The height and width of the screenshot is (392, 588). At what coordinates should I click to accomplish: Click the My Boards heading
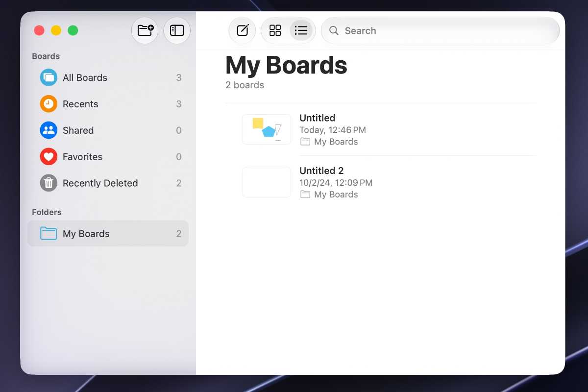(286, 65)
